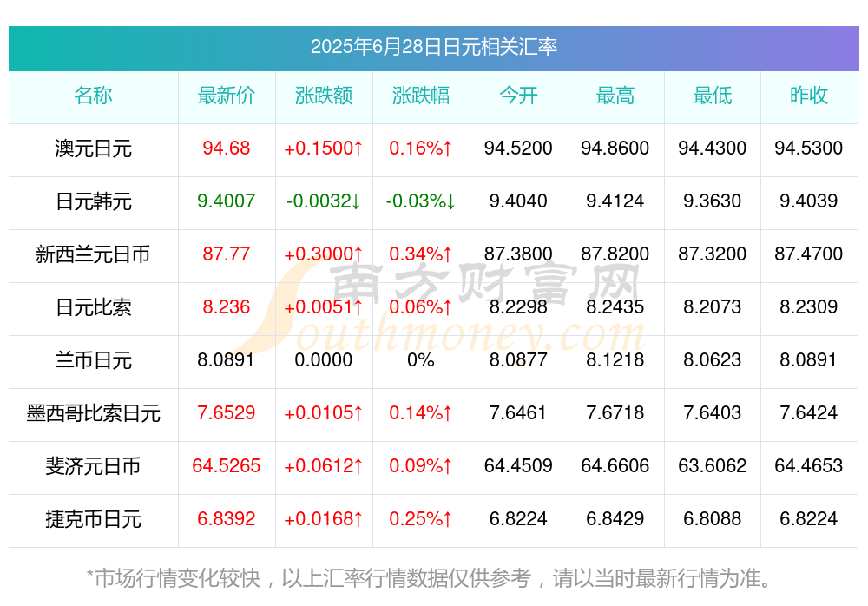
Task: Click the low value 8.2073
Action: click(x=713, y=306)
